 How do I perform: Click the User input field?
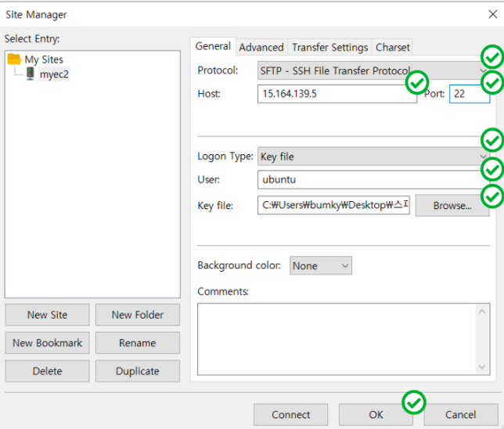[373, 179]
